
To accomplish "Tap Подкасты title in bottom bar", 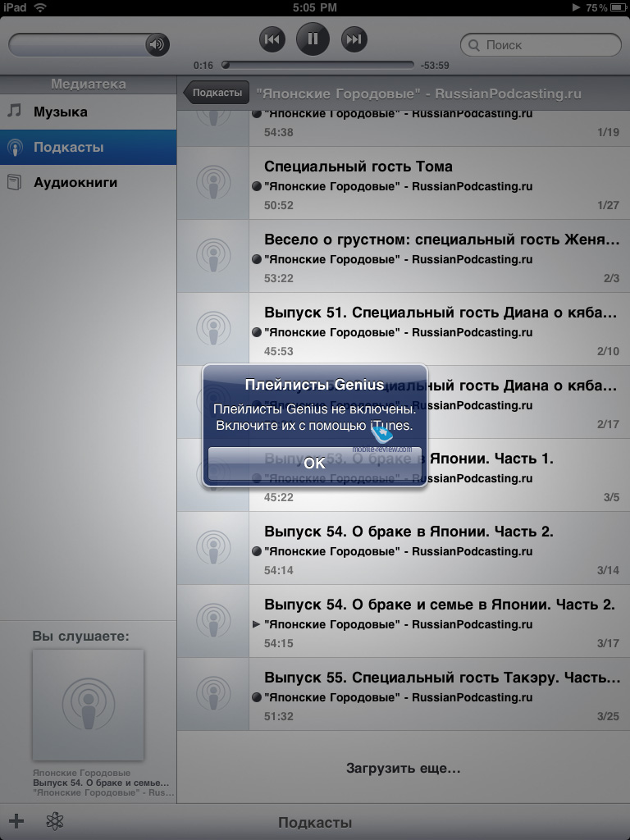I will (315, 822).
